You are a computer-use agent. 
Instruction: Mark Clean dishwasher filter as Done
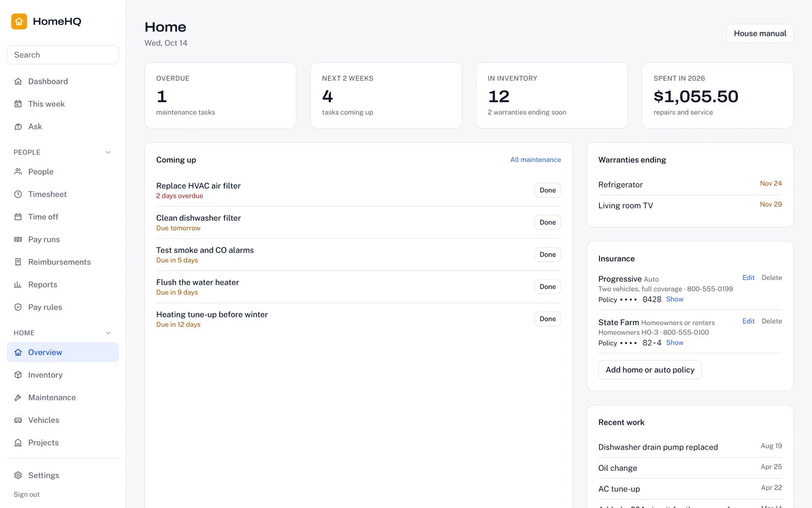click(x=548, y=223)
